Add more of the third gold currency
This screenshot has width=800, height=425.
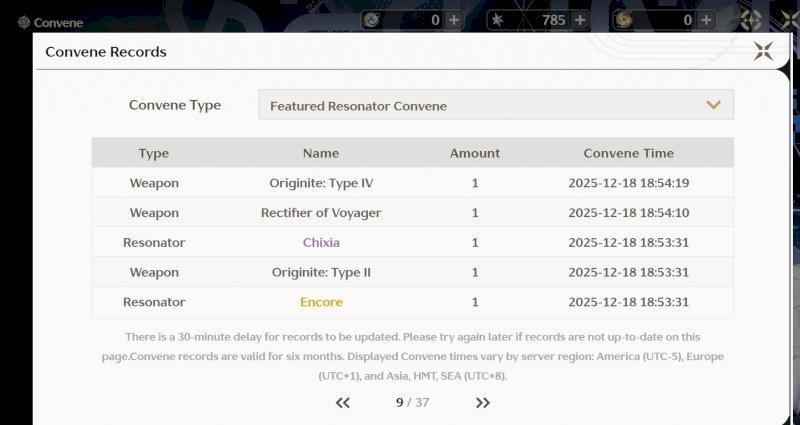pos(706,20)
